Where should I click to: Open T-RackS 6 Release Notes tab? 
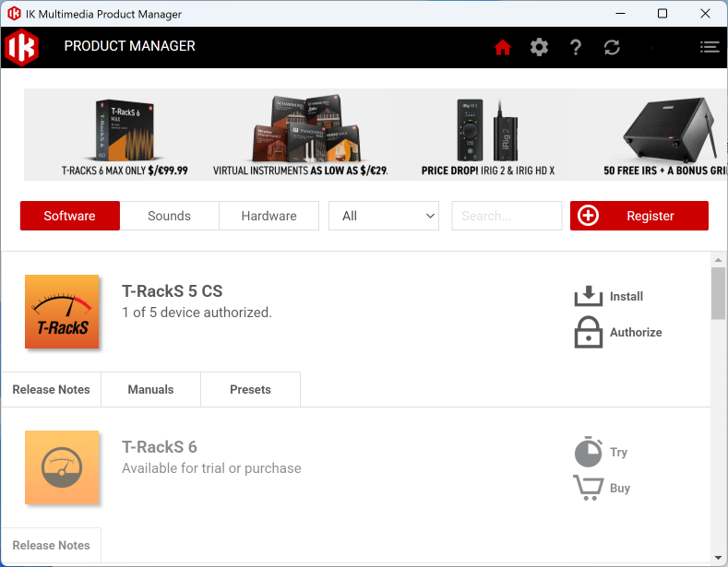(51, 545)
